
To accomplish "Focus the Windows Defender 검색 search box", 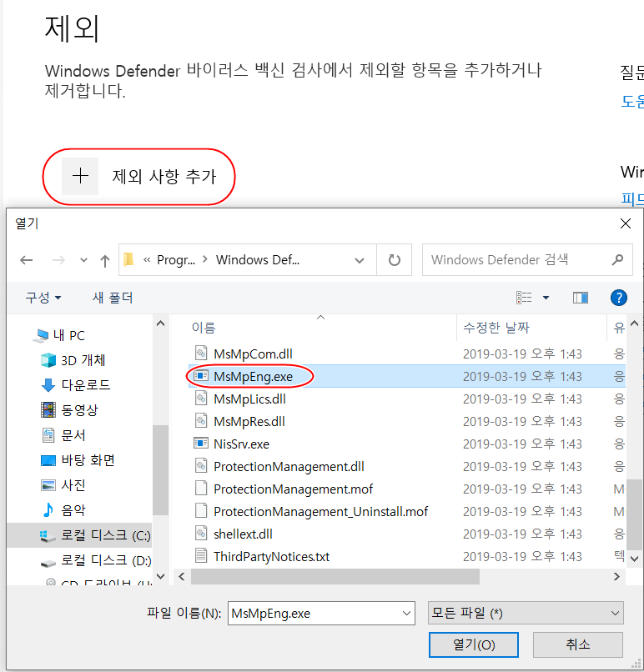I will 527,259.
